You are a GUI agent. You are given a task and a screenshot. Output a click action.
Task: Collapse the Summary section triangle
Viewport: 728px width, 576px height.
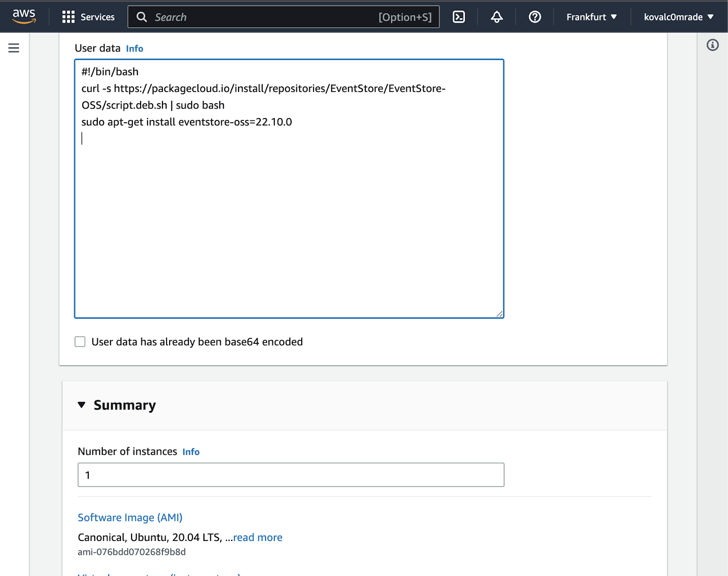click(x=81, y=405)
